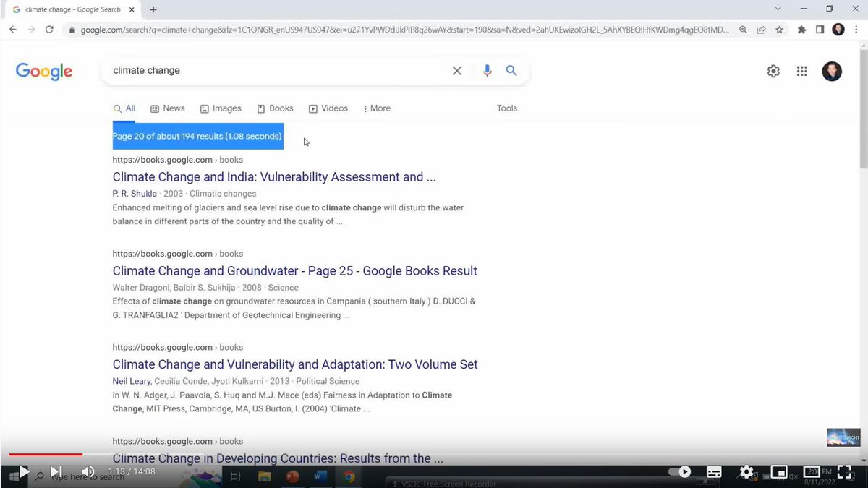Go back with the browser back arrow
This screenshot has width=868, height=488.
click(x=13, y=30)
